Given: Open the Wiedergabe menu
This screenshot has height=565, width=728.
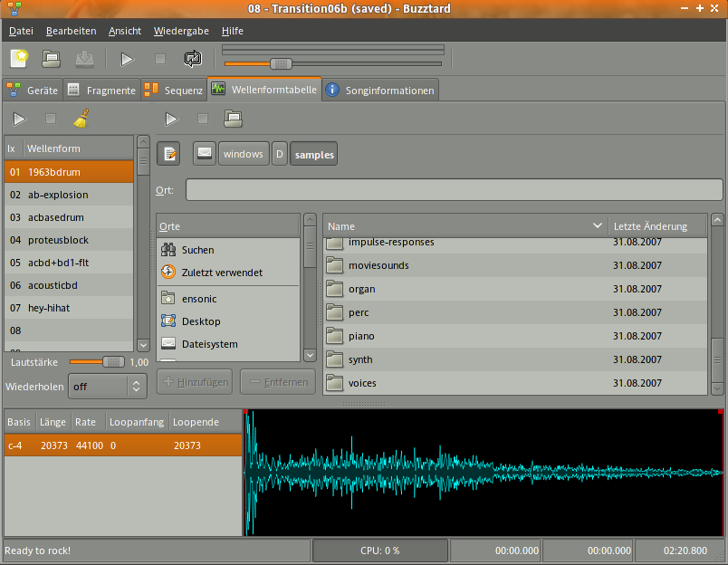Looking at the screenshot, I should (181, 31).
